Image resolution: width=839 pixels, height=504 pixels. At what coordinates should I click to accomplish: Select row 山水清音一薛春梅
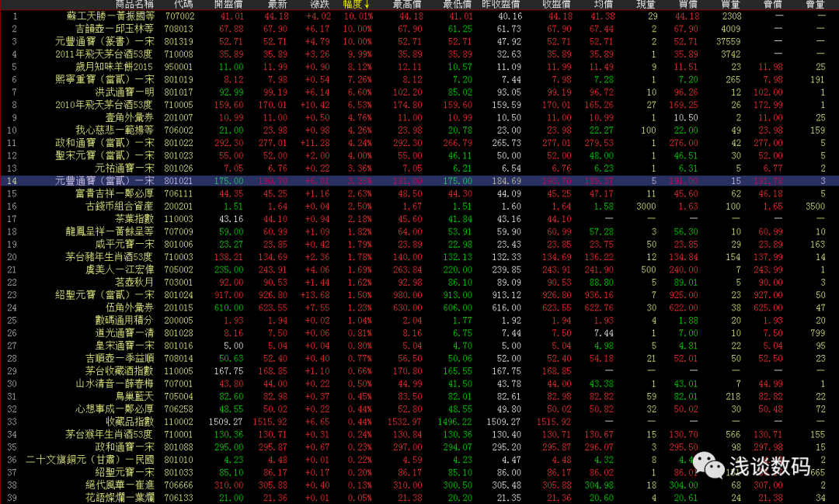click(419, 384)
